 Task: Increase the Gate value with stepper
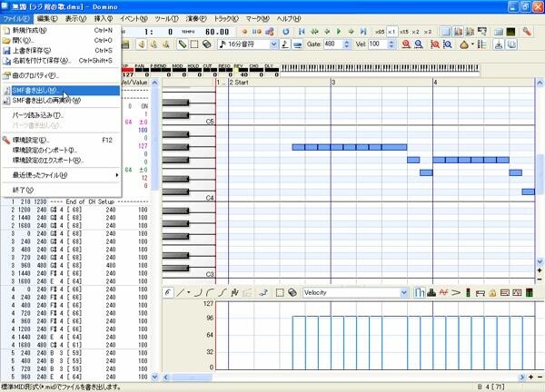346,42
